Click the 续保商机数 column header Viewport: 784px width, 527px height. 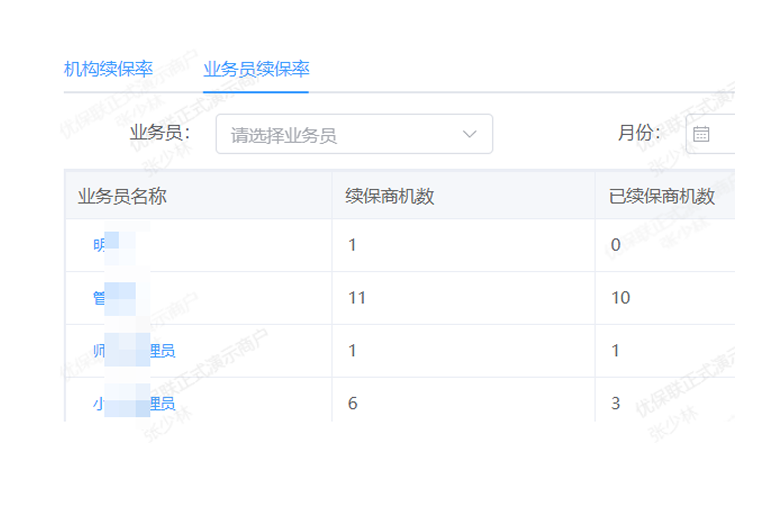tap(390, 196)
